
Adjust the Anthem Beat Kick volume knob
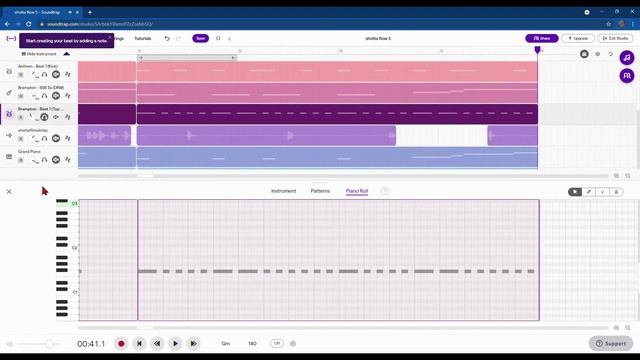coord(34,74)
